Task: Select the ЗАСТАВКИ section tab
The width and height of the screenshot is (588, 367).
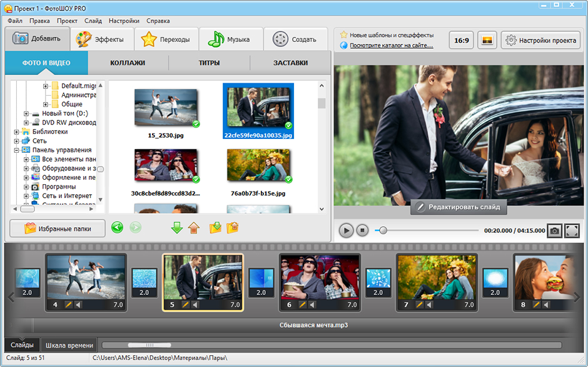Action: point(290,63)
